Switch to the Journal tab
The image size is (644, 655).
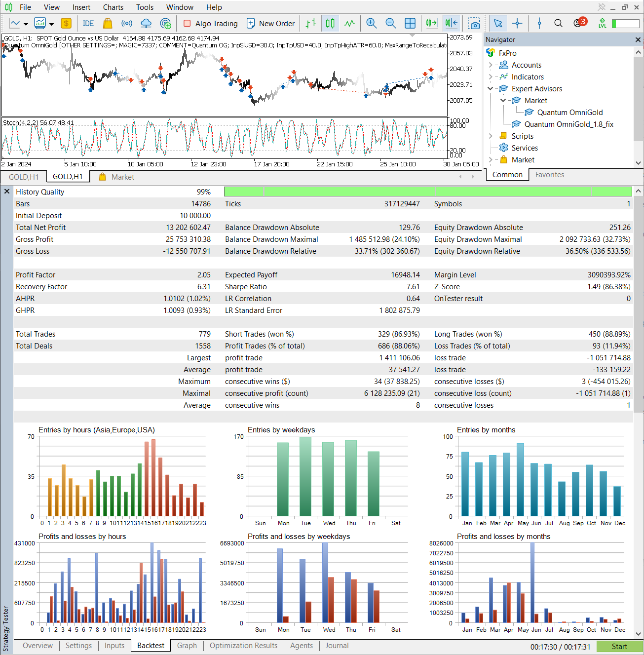337,646
